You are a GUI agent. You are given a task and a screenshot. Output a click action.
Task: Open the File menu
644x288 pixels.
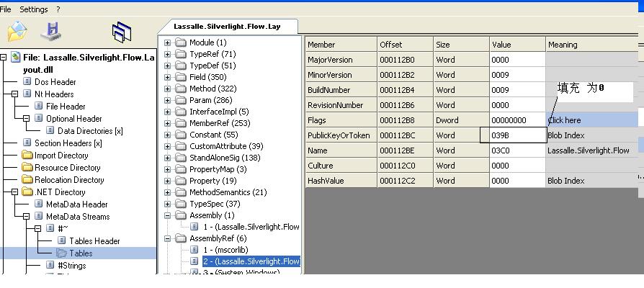6,9
